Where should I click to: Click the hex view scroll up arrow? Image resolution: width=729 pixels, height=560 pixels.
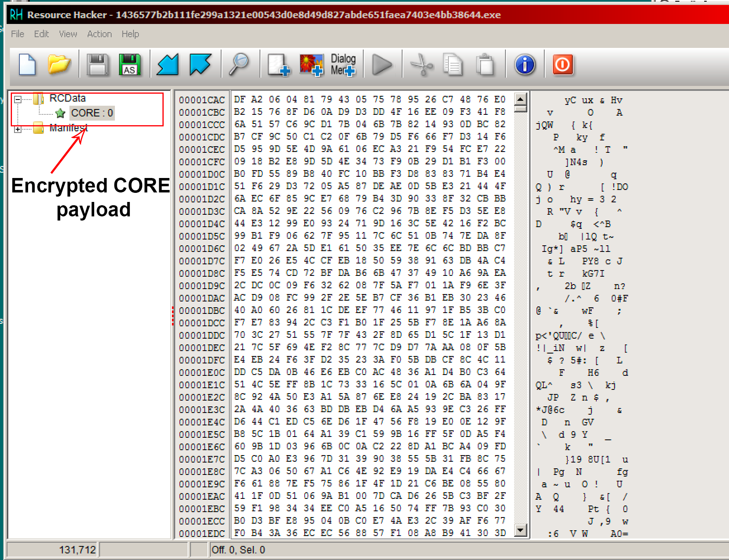521,99
